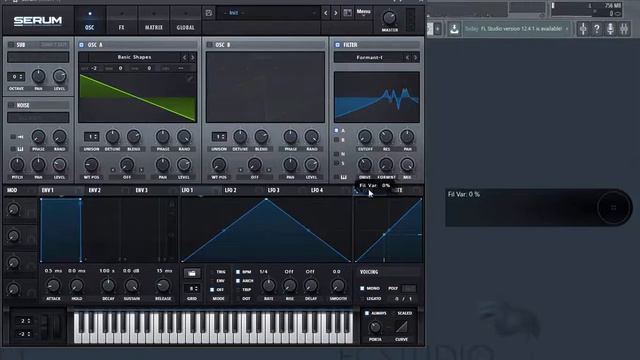Viewport: 640px width, 360px height.
Task: Enable the Noise oscillator
Action: (x=11, y=105)
